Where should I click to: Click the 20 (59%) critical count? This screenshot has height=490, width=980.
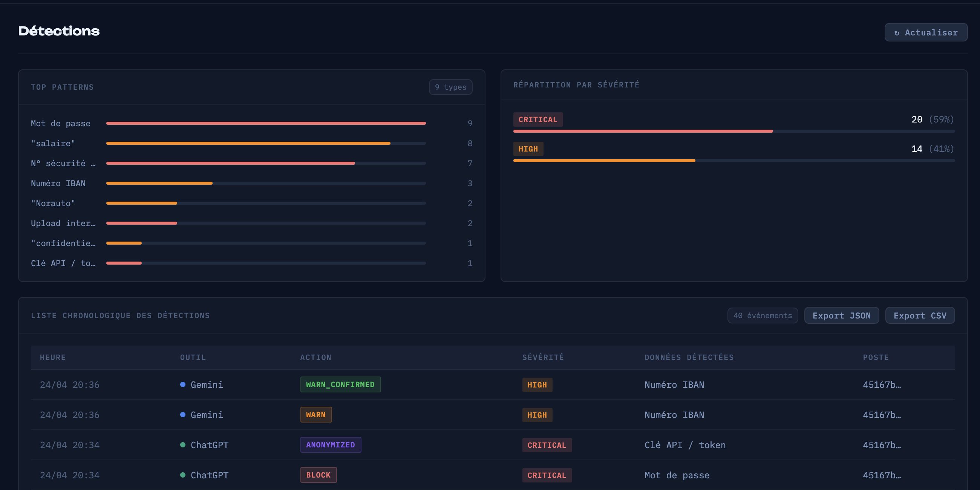click(x=933, y=119)
